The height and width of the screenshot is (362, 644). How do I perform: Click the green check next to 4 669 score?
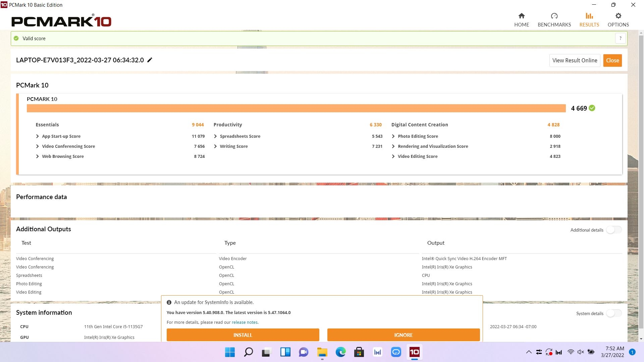point(592,108)
